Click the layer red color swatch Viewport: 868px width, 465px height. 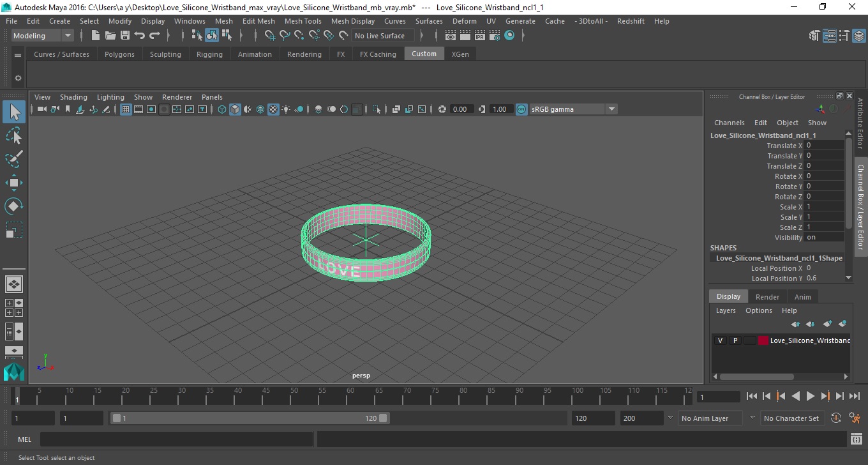click(763, 340)
